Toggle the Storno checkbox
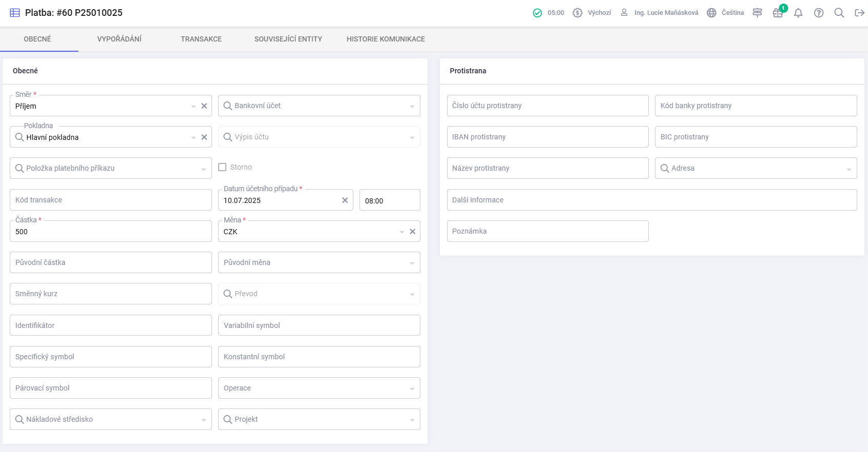Image resolution: width=868 pixels, height=452 pixels. tap(222, 167)
